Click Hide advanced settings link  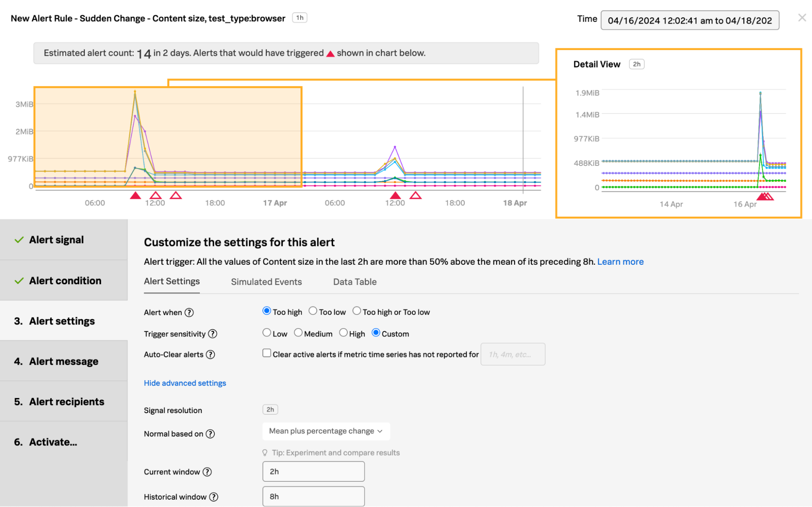pyautogui.click(x=185, y=383)
